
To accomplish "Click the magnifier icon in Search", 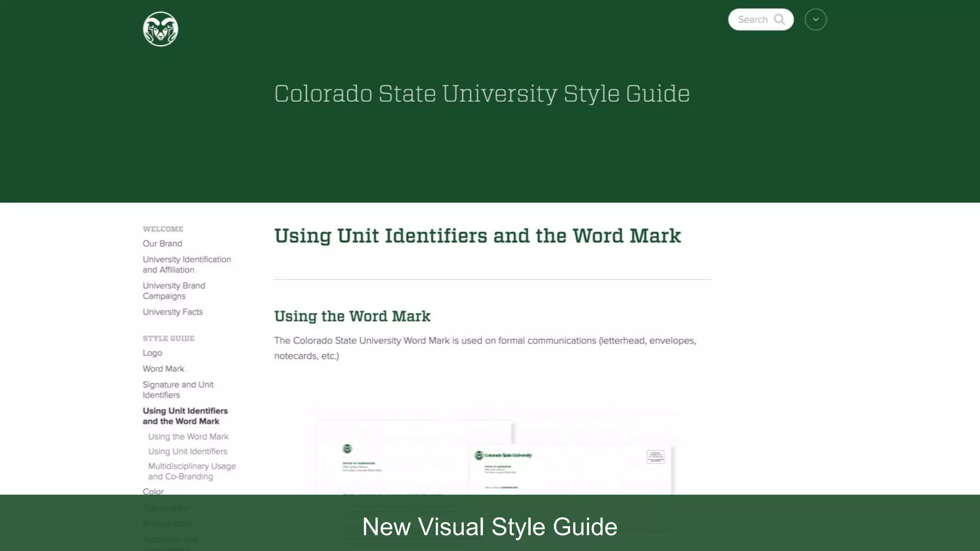I will (780, 20).
